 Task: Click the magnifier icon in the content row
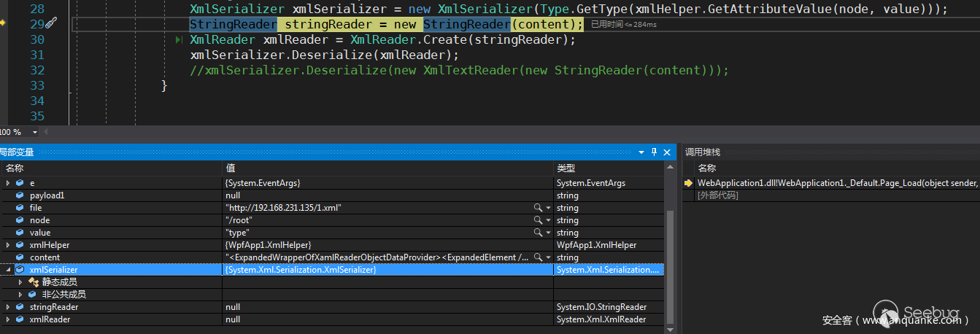[x=538, y=257]
